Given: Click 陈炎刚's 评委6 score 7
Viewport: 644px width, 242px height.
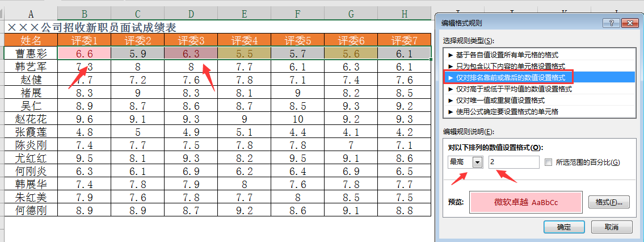Looking at the screenshot, I should [x=351, y=145].
